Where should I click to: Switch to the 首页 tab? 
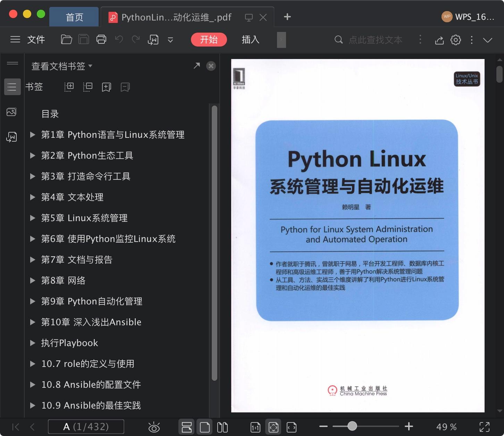click(74, 17)
